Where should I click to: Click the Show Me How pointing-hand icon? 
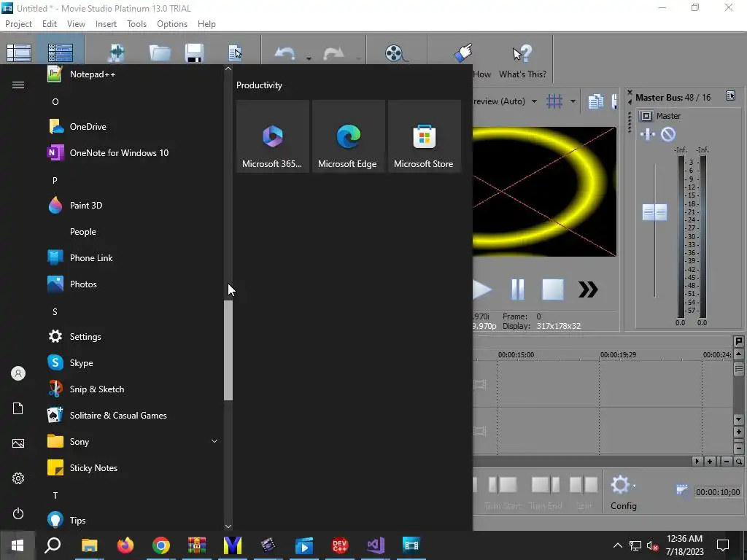pyautogui.click(x=463, y=52)
